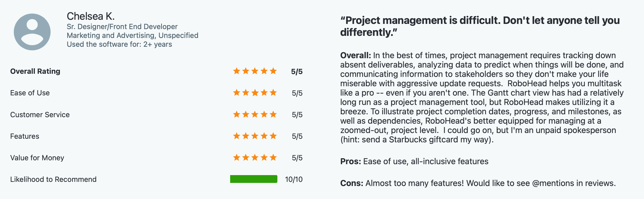This screenshot has height=199, width=644.
Task: Click the Ease of Use stars
Action: point(255,92)
